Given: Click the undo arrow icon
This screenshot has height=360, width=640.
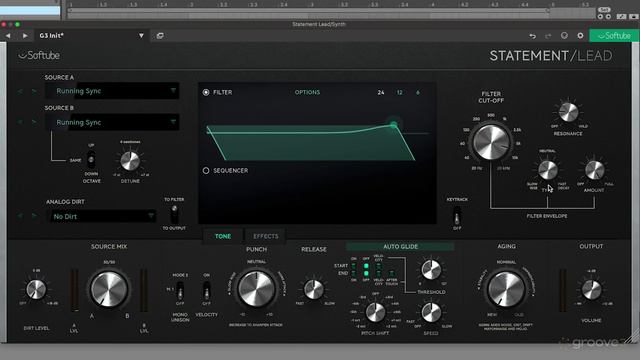Looking at the screenshot, I should (533, 36).
